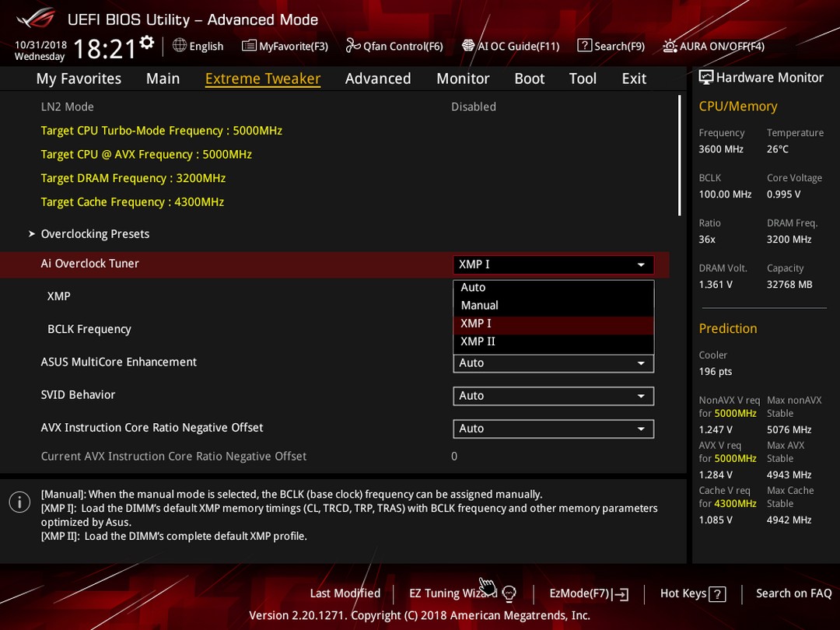Image resolution: width=840 pixels, height=630 pixels.
Task: Click the EzMode exit arrow icon
Action: tap(621, 593)
